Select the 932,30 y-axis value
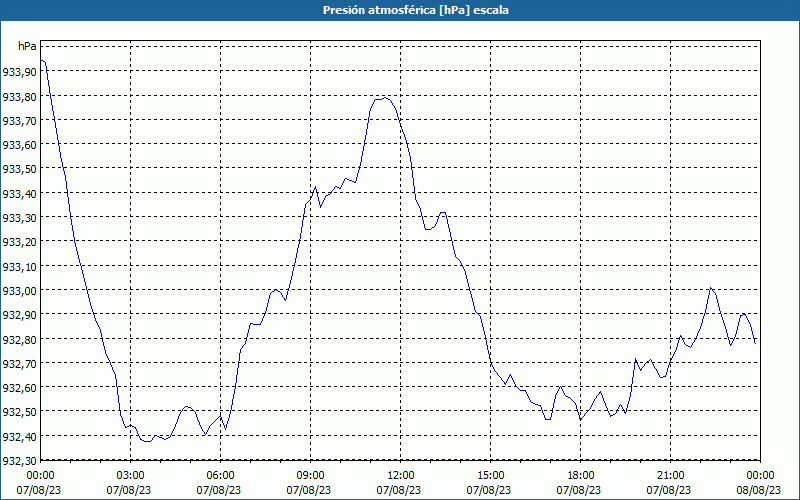 click(20, 461)
